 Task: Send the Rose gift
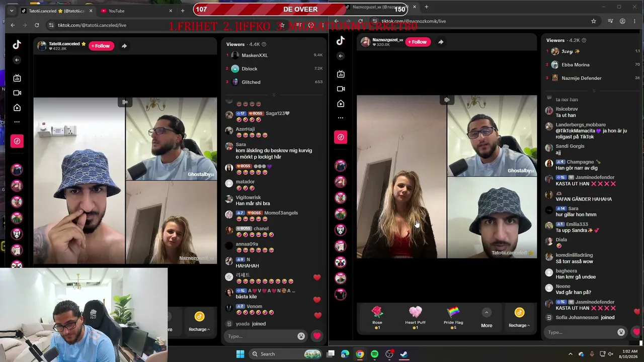377,317
